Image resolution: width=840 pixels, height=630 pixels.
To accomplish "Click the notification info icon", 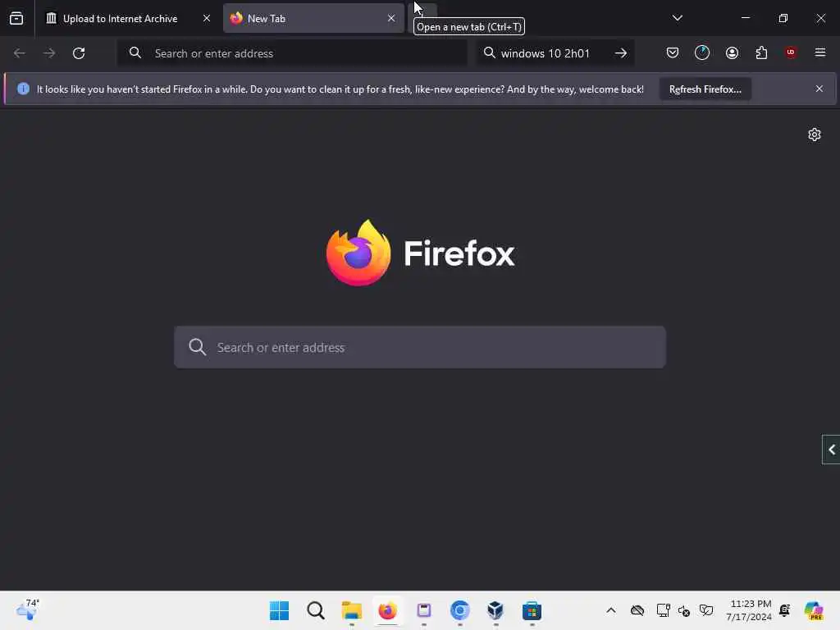I will point(23,89).
